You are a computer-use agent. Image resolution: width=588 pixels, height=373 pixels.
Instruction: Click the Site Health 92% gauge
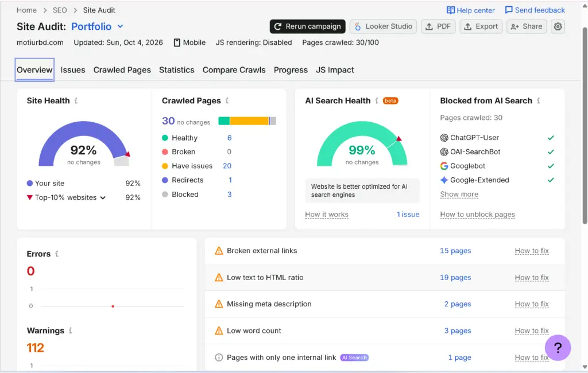pyautogui.click(x=84, y=144)
